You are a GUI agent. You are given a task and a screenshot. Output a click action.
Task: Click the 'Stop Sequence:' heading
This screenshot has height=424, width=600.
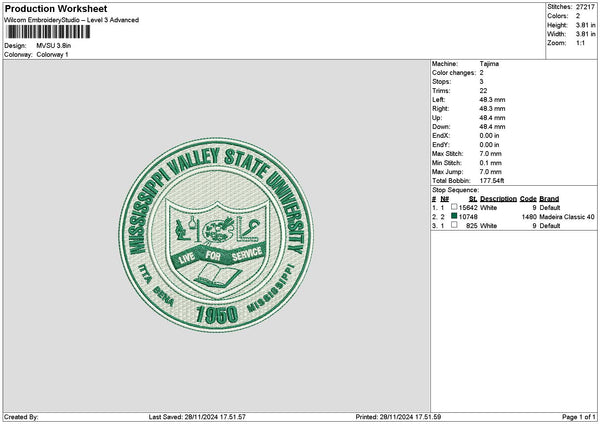(455, 190)
